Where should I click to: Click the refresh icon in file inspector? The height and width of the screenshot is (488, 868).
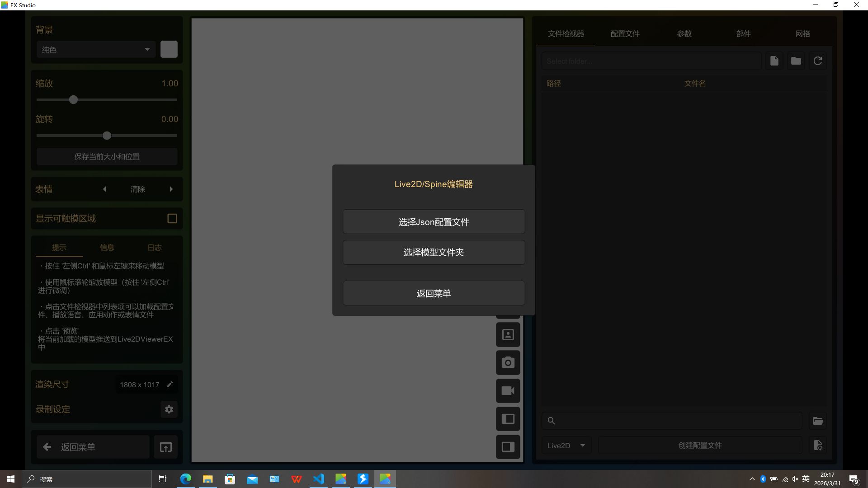click(817, 61)
